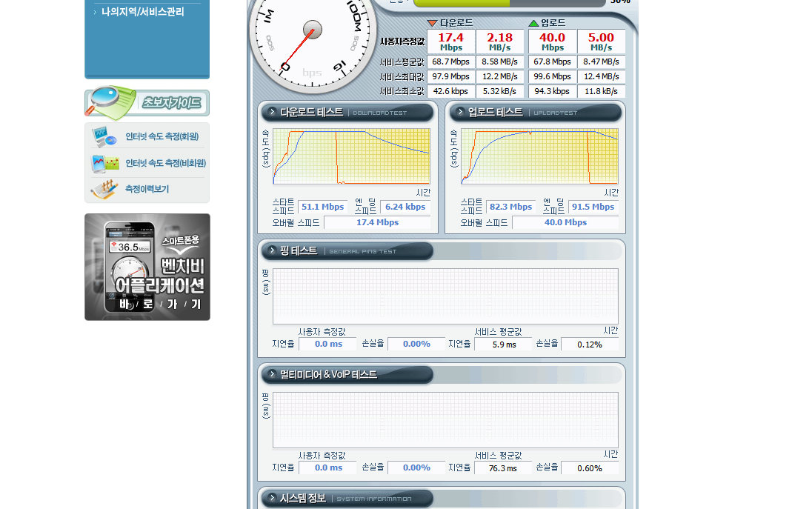The height and width of the screenshot is (509, 812).
Task: Click the download 오버럴 스피드 17.4 Mbps field
Action: tap(377, 222)
